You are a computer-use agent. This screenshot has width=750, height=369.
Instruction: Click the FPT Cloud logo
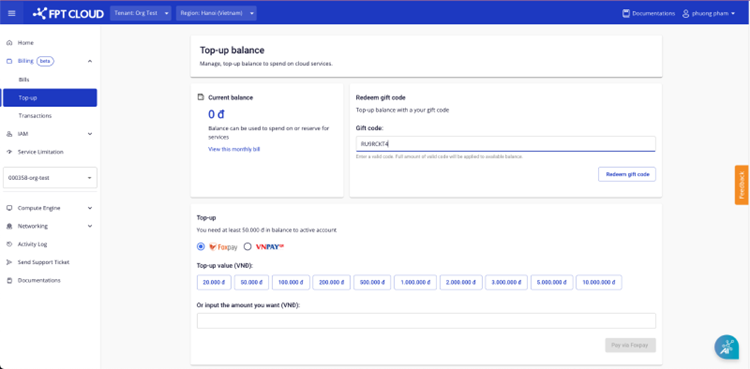68,13
